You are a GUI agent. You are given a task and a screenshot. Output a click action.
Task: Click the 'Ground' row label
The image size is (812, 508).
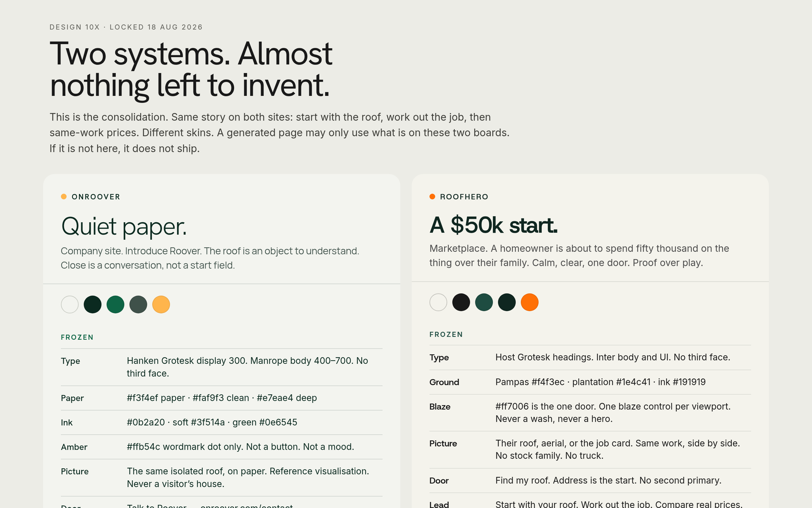[444, 382]
